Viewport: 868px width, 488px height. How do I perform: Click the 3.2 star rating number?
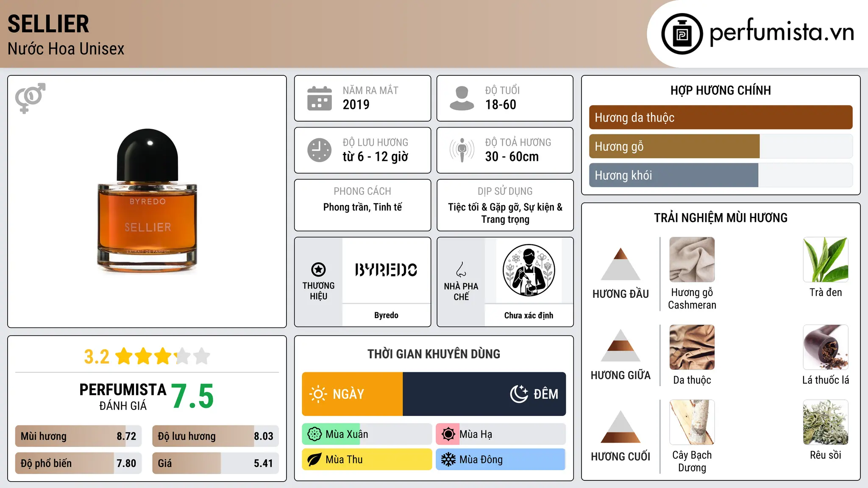(97, 357)
